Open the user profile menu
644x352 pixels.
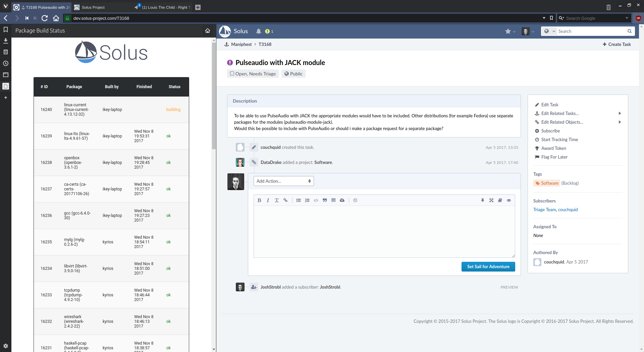point(528,31)
